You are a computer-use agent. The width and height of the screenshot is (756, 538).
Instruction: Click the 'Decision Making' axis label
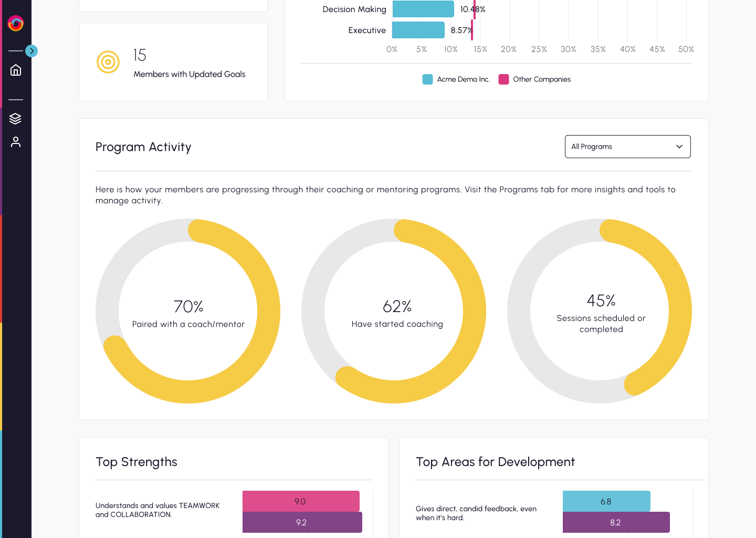354,9
